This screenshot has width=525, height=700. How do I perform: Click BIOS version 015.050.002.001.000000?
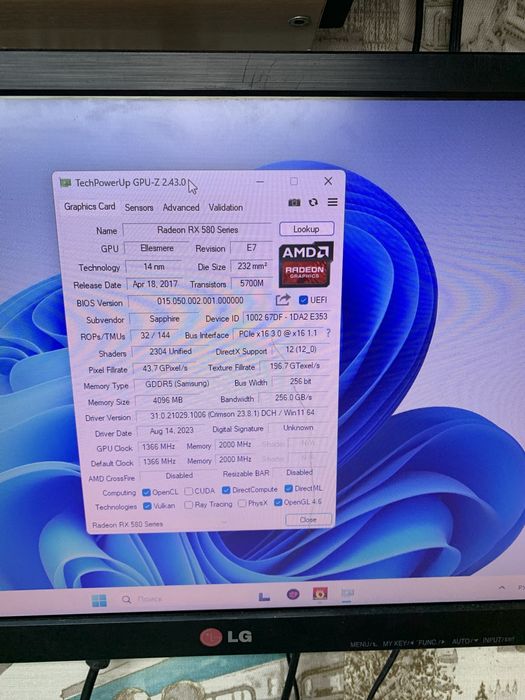200,301
